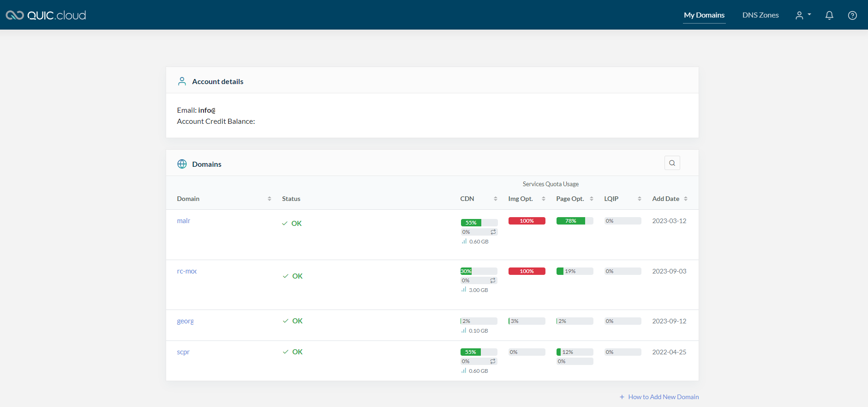Click the recurring icon in scpr CDN row
Image resolution: width=868 pixels, height=407 pixels.
(x=493, y=361)
